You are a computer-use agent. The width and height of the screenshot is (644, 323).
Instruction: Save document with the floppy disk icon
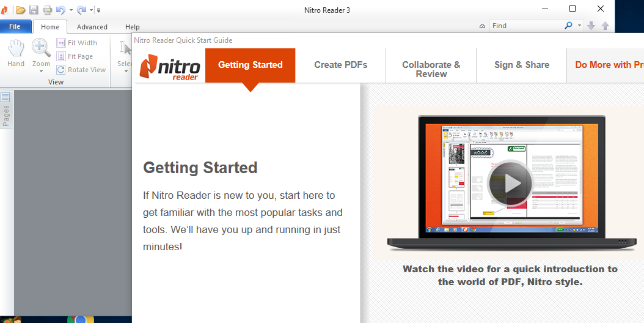tap(34, 10)
